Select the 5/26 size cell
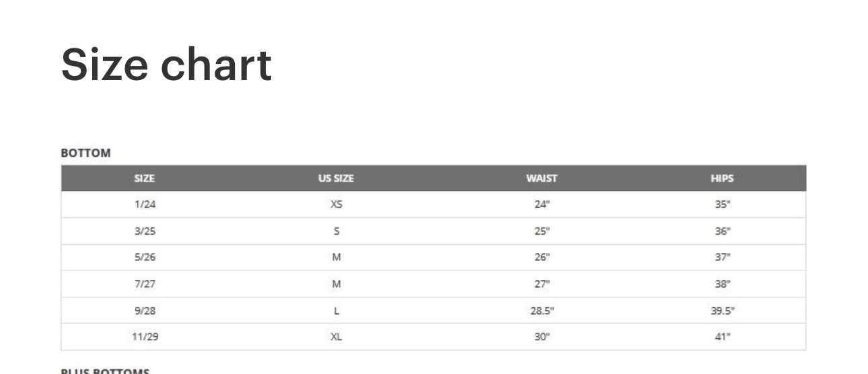 (x=145, y=257)
